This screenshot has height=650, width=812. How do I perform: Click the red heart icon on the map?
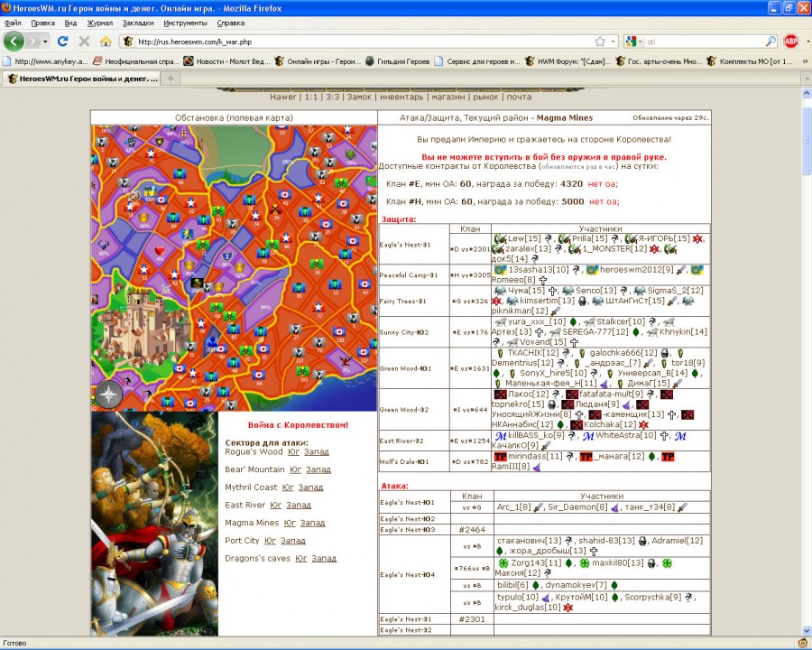160,251
